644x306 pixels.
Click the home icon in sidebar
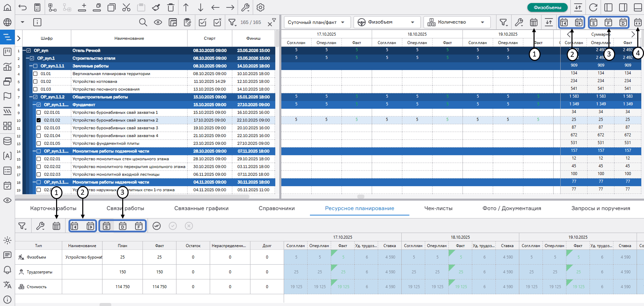coord(7,7)
